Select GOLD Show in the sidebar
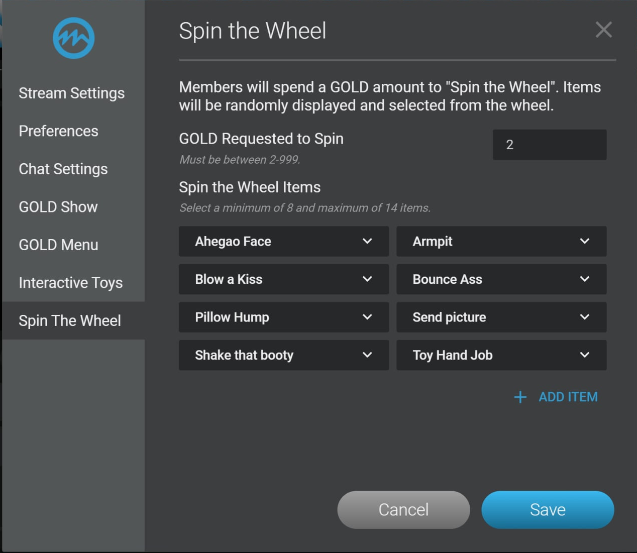Viewport: 637px width, 553px height. pos(59,207)
